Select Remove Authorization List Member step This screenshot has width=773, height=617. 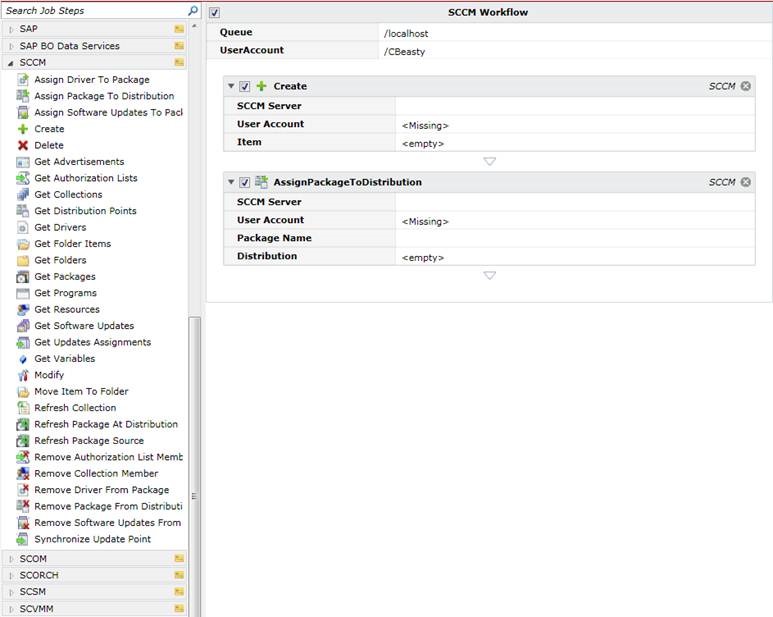point(100,457)
